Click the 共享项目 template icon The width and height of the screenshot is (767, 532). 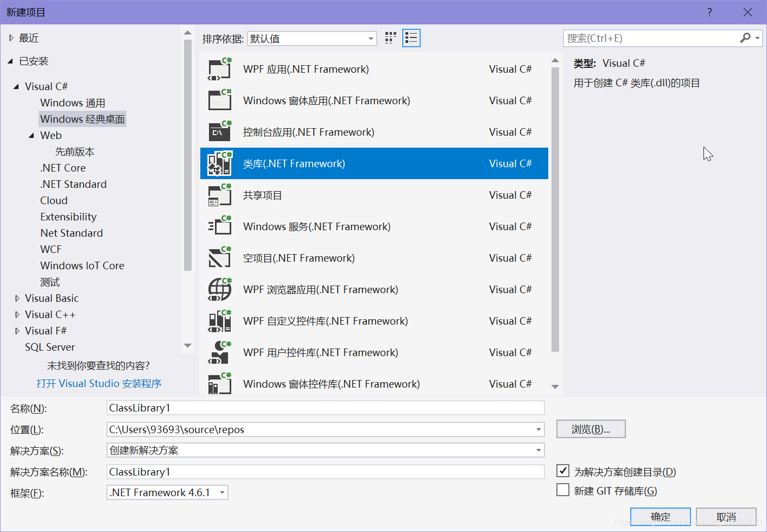(220, 195)
